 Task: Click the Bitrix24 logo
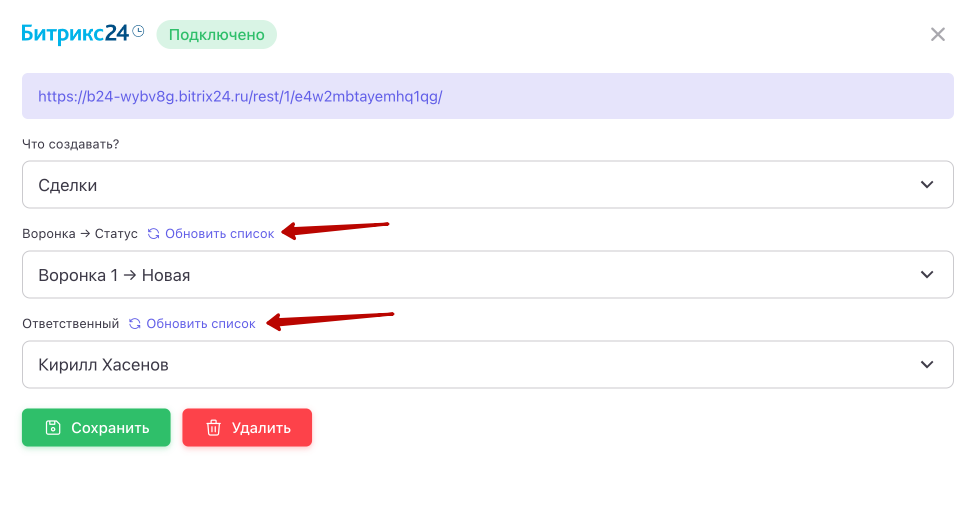75,34
